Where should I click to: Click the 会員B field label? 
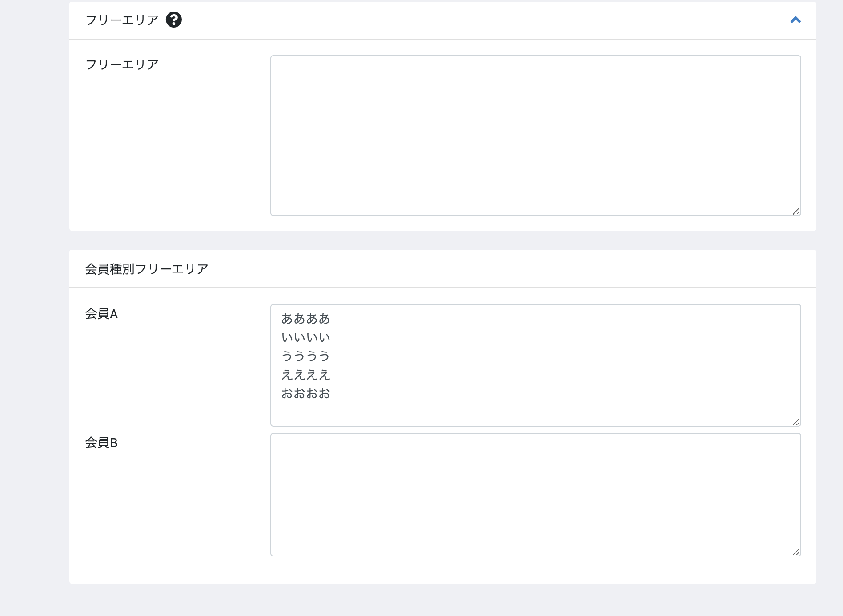101,443
